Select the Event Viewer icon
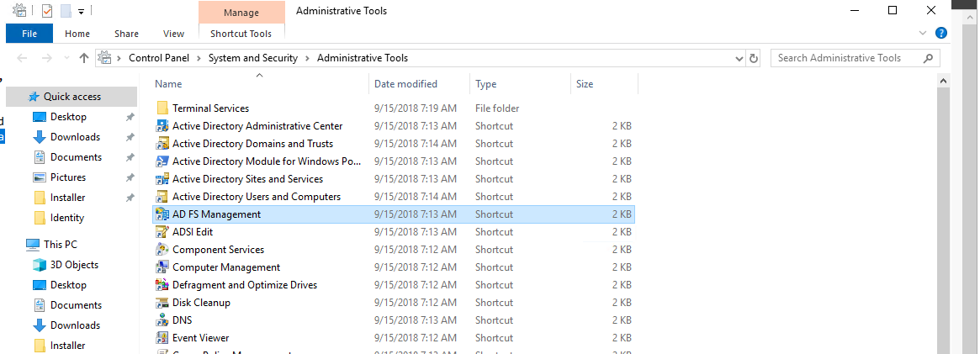 [162, 338]
